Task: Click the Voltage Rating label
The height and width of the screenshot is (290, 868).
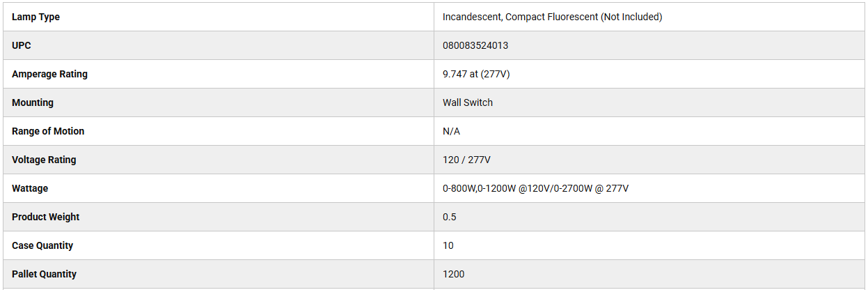Action: (x=44, y=160)
